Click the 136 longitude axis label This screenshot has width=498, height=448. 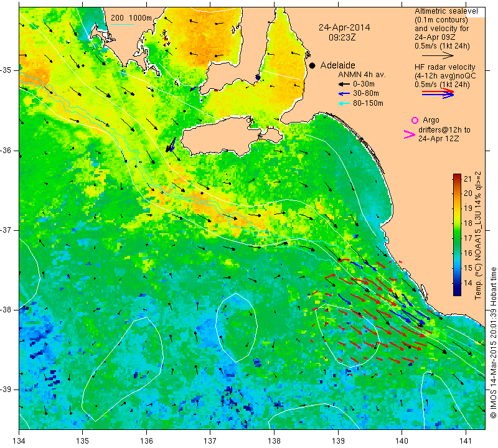pos(146,441)
